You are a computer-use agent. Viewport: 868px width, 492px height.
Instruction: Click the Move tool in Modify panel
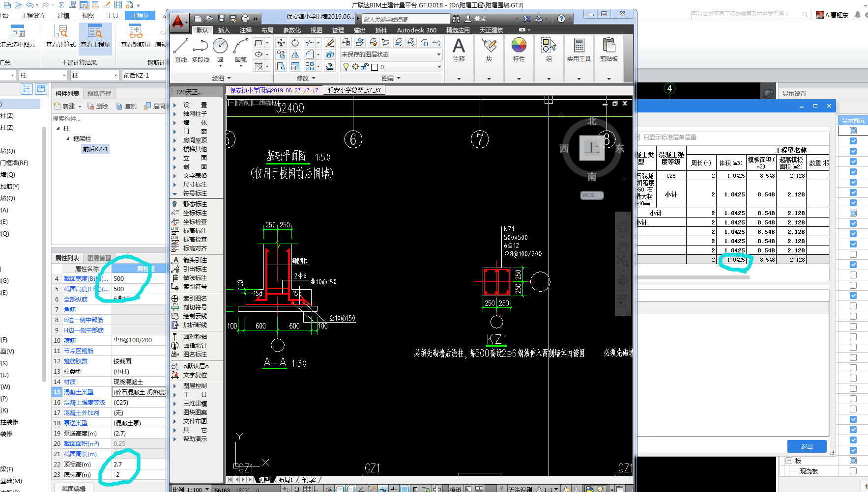(281, 43)
